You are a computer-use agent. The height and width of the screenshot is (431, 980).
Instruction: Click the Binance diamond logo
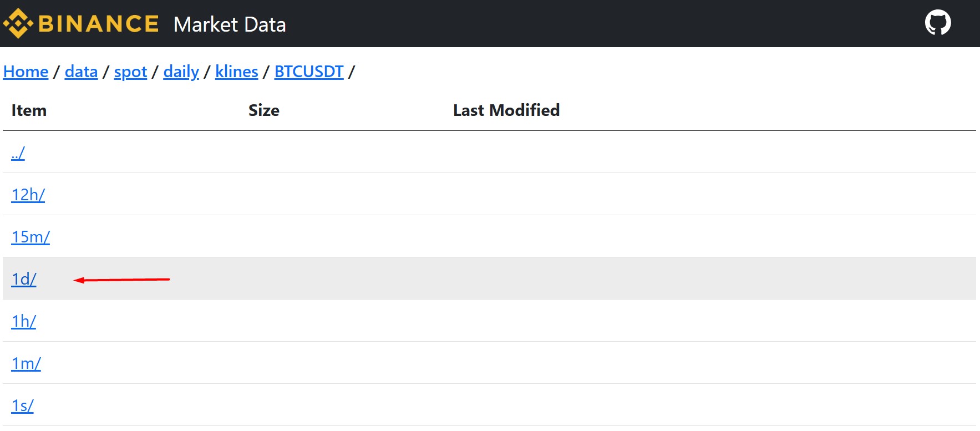(18, 23)
